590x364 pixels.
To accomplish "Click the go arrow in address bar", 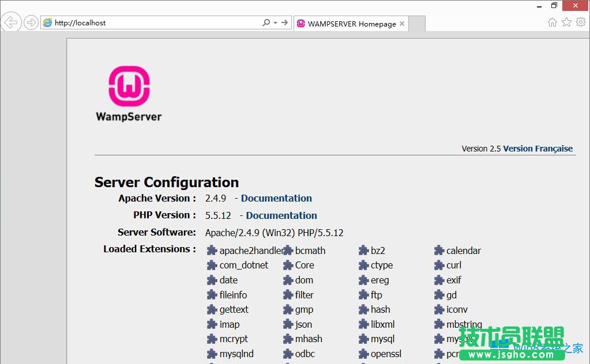I will click(284, 23).
